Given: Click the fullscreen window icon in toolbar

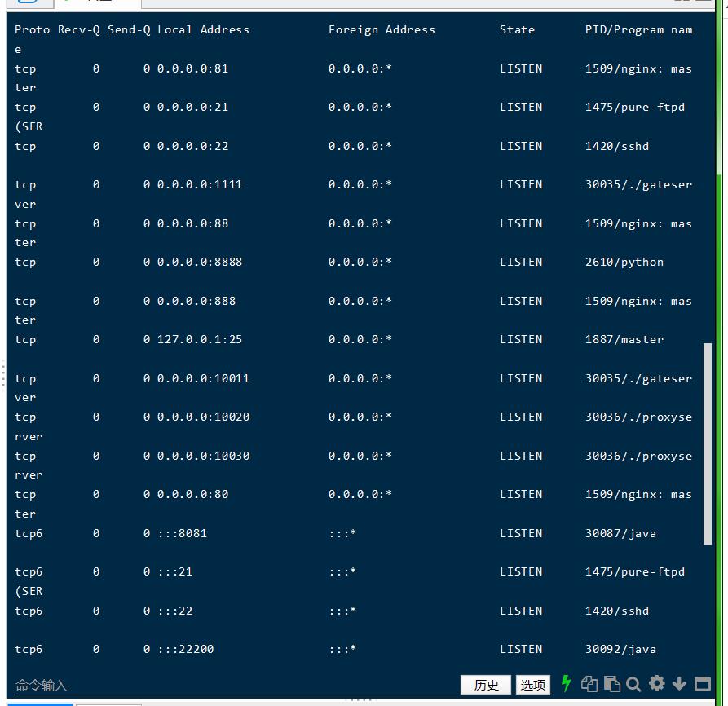Looking at the screenshot, I should pos(702,684).
